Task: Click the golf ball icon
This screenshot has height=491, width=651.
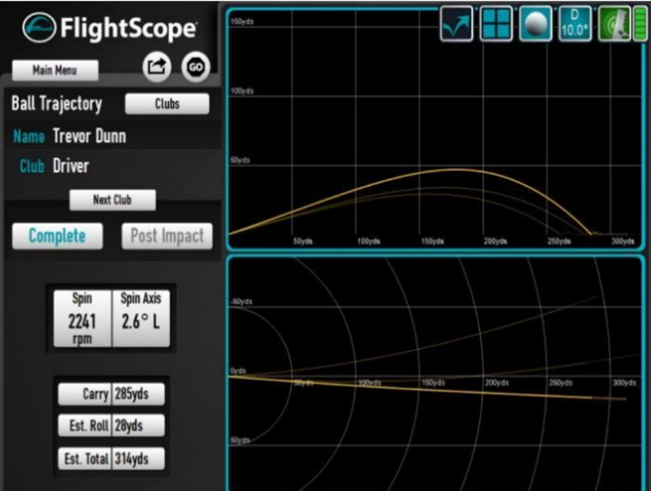Action: 536,24
